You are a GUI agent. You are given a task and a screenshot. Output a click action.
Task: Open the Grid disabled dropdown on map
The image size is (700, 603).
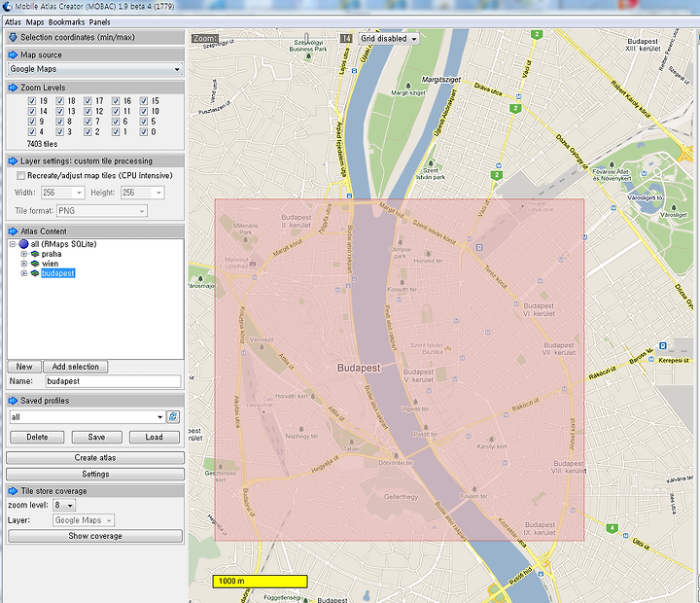click(388, 39)
